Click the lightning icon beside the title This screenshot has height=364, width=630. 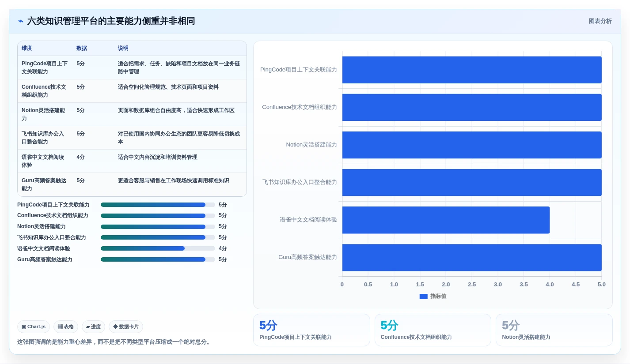pos(21,21)
